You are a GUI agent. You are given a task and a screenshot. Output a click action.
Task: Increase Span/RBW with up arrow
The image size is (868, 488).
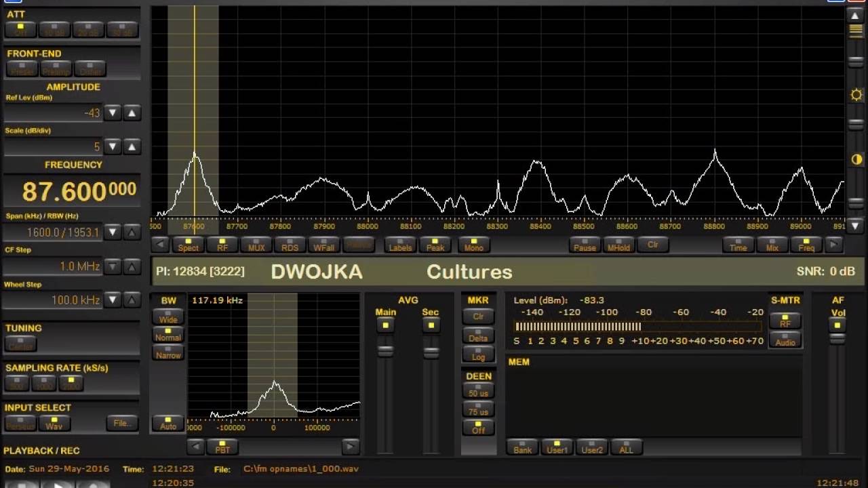[x=132, y=232]
